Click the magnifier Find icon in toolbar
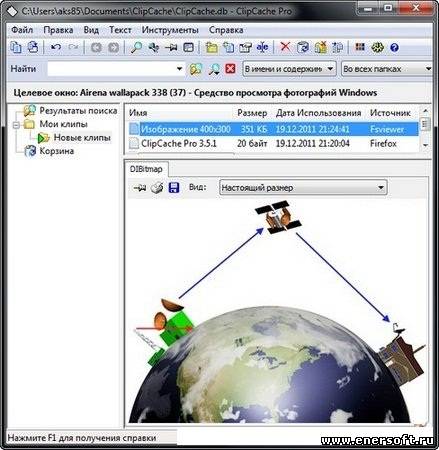Screen dimensions: 439x450 (136, 47)
